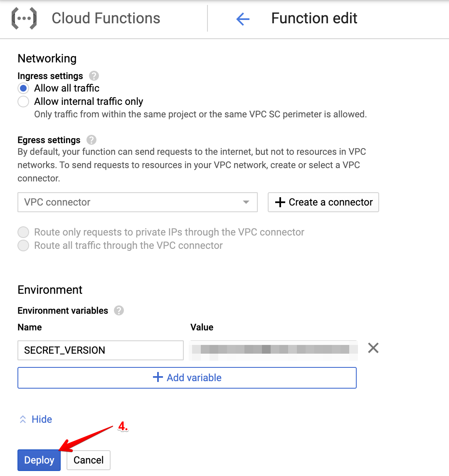Collapse advanced options with Hide
Screen dimensions: 449x476
tap(42, 419)
